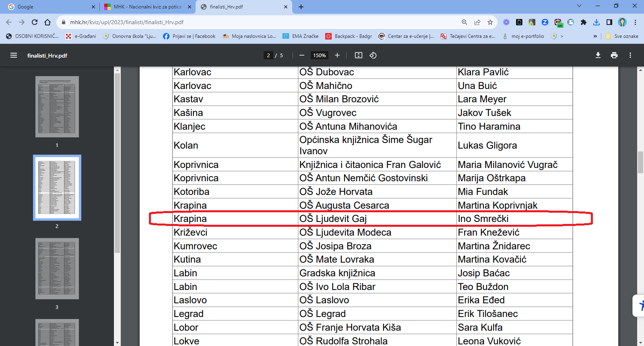Zoom in the PDF with plus button
Image resolution: width=644 pixels, height=346 pixels.
pyautogui.click(x=337, y=55)
